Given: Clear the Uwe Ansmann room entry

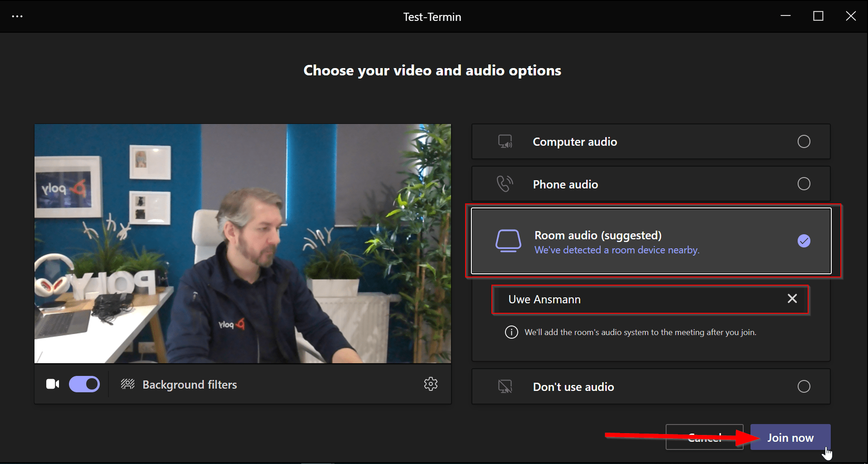Looking at the screenshot, I should 792,298.
